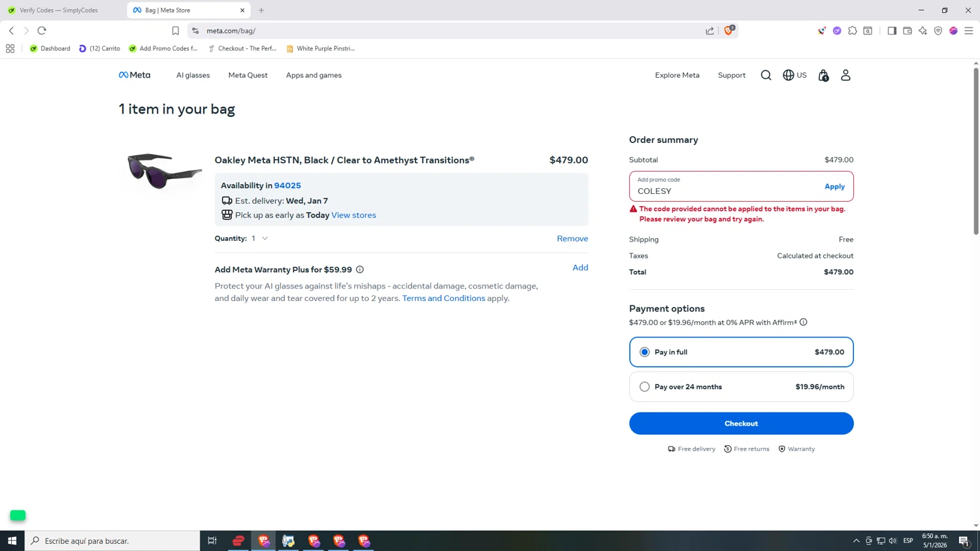Click the Windows taskbar search box
Image resolution: width=980 pixels, height=551 pixels.
click(112, 541)
